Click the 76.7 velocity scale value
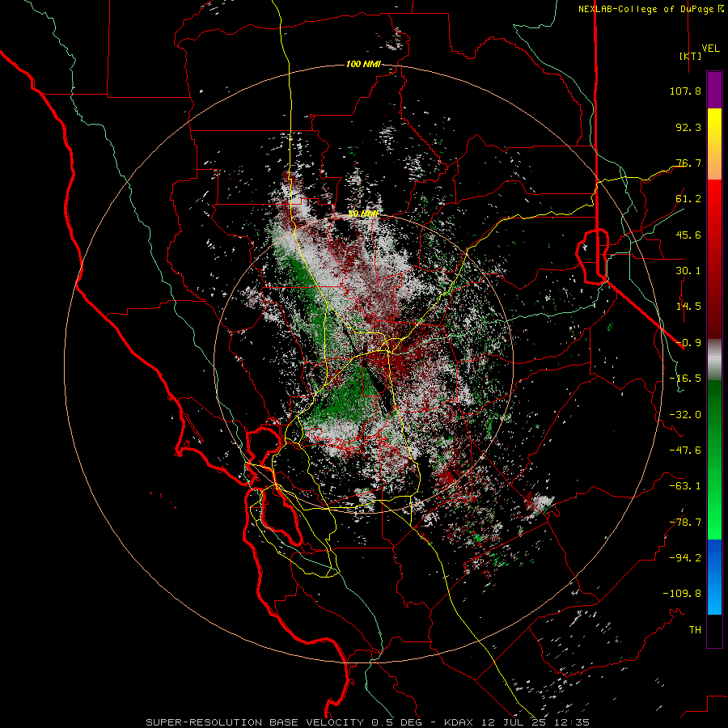Screen dimensions: 728x728 coord(688,163)
